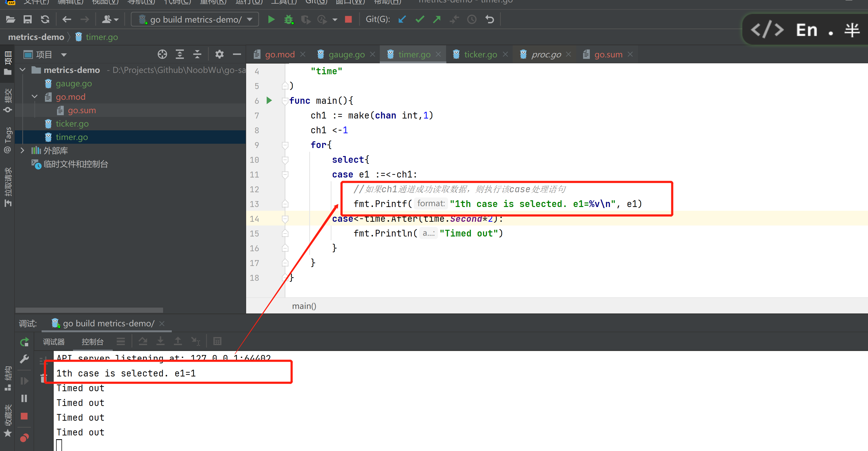Open the 提交 tool window on the left sidebar
This screenshot has width=868, height=451.
click(8, 100)
